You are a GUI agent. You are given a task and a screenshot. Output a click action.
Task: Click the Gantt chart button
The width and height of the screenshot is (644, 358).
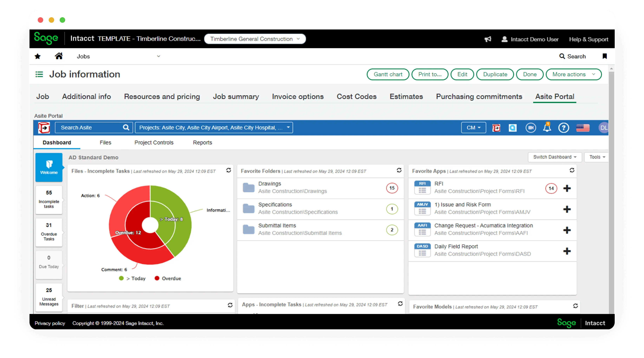(388, 74)
